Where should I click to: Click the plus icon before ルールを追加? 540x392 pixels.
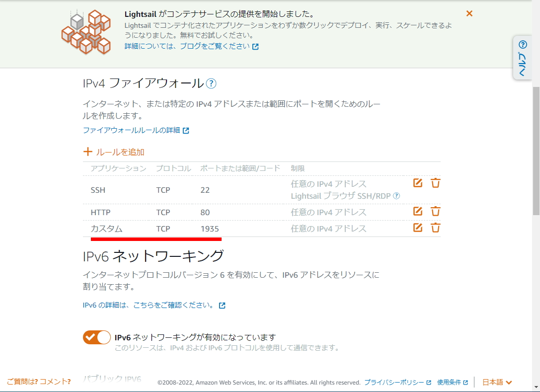pyautogui.click(x=88, y=152)
